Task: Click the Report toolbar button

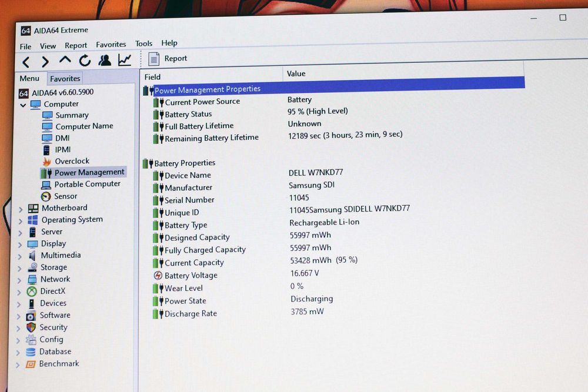Action: pyautogui.click(x=167, y=58)
